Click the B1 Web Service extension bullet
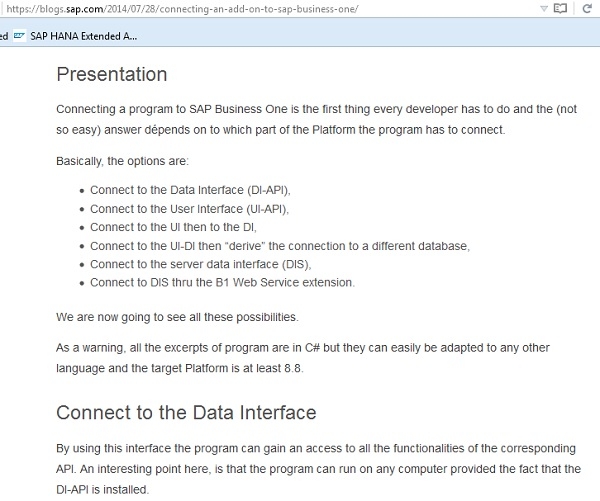Screen dimensions: 600x501 pyautogui.click(x=222, y=282)
